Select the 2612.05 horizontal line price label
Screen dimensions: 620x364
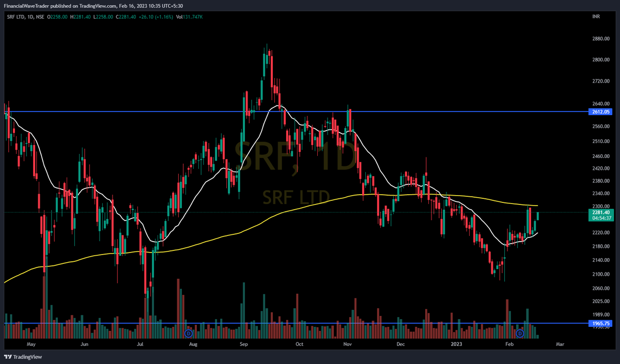(x=601, y=112)
